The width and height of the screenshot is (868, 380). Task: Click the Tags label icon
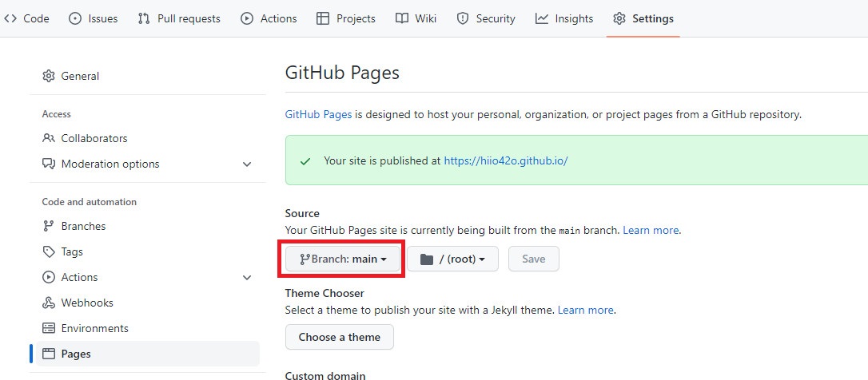coord(49,251)
